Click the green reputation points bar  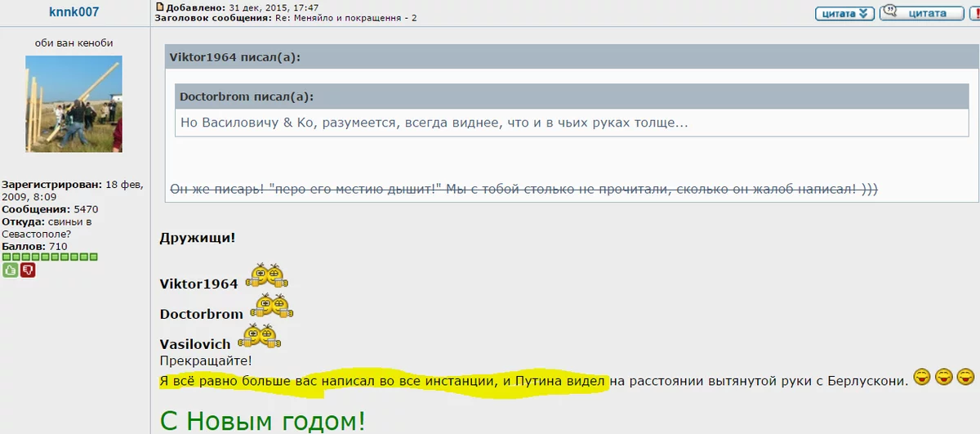coord(50,257)
